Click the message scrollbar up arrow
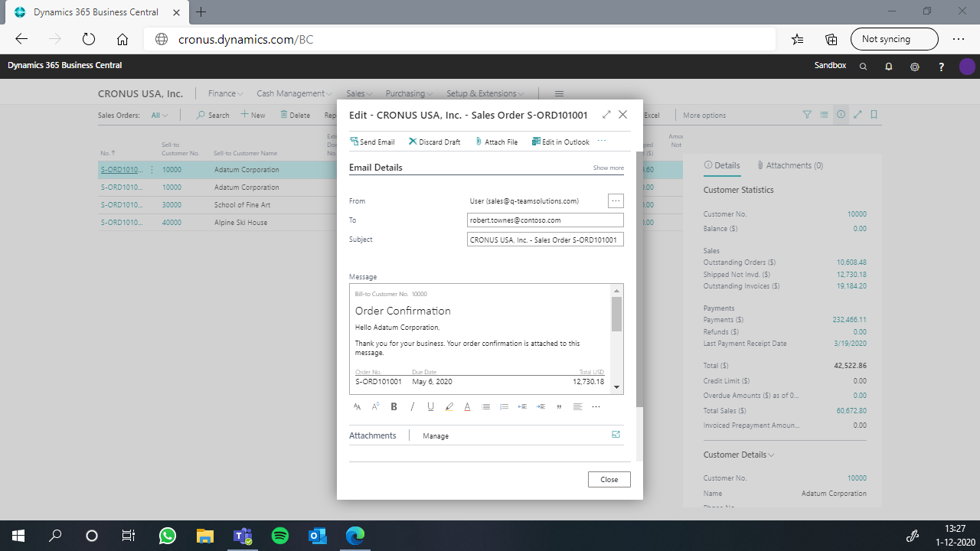Screen dimensions: 980x551 coord(617,290)
